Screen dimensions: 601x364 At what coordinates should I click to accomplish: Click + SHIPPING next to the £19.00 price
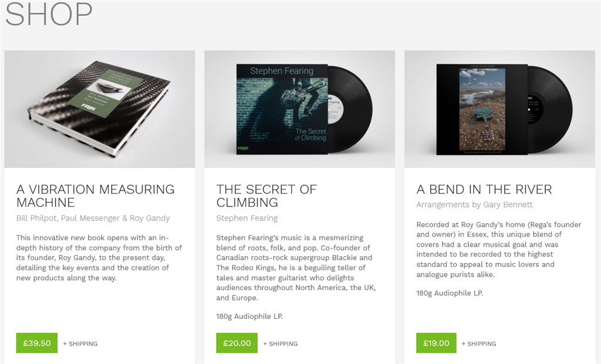(x=479, y=343)
